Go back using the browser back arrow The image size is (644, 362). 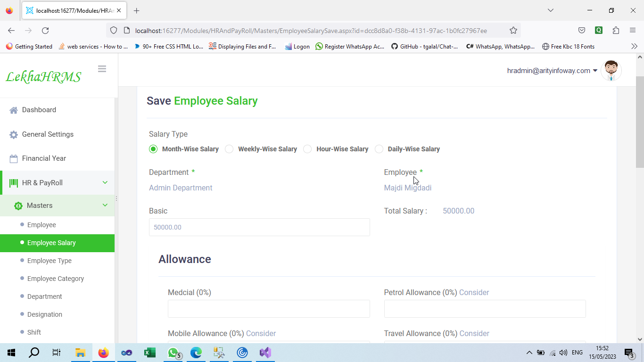[11, 31]
